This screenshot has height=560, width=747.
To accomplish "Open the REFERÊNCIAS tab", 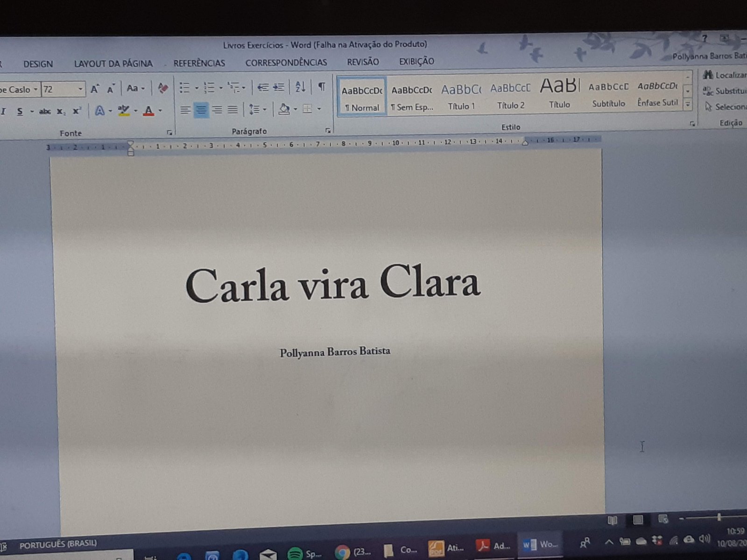I will tap(199, 63).
